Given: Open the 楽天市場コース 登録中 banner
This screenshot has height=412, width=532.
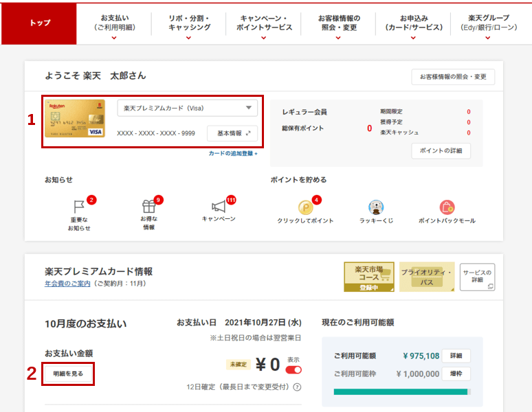Looking at the screenshot, I should click(x=369, y=277).
